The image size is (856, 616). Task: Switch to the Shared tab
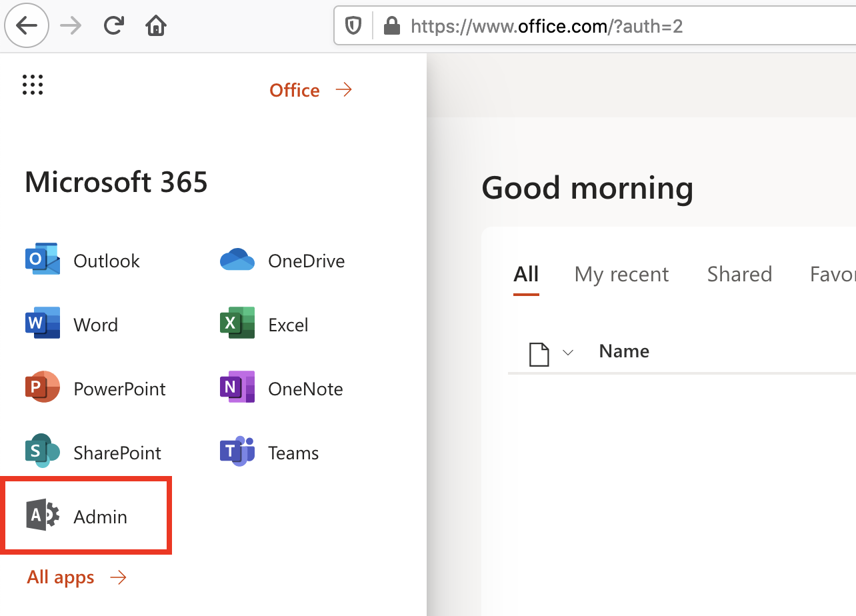pyautogui.click(x=739, y=275)
